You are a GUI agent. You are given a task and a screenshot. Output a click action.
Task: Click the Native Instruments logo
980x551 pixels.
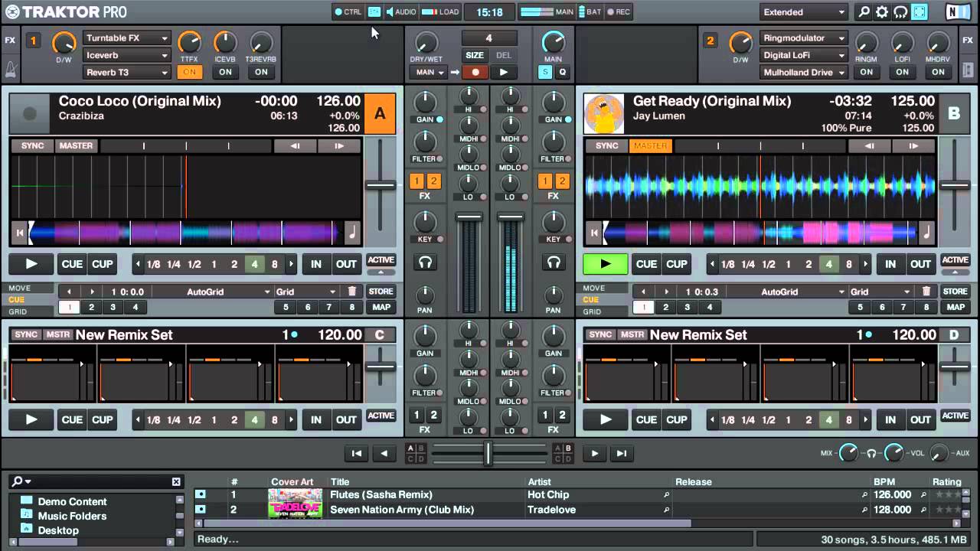click(x=956, y=11)
